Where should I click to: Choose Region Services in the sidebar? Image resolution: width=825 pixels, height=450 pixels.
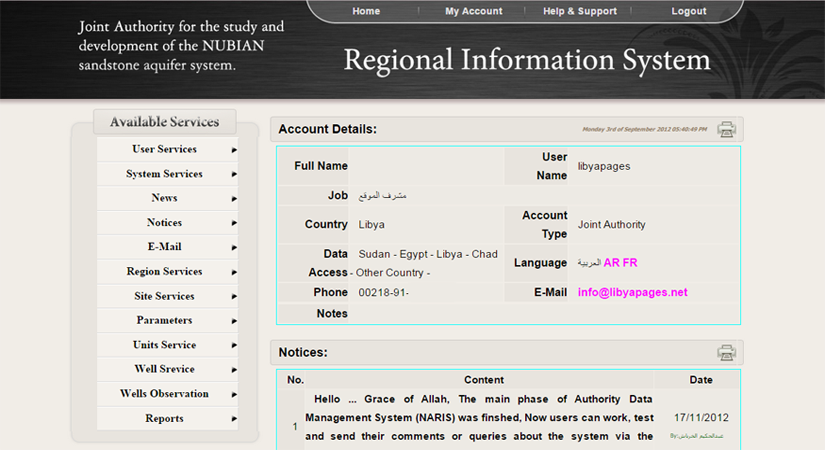(165, 272)
